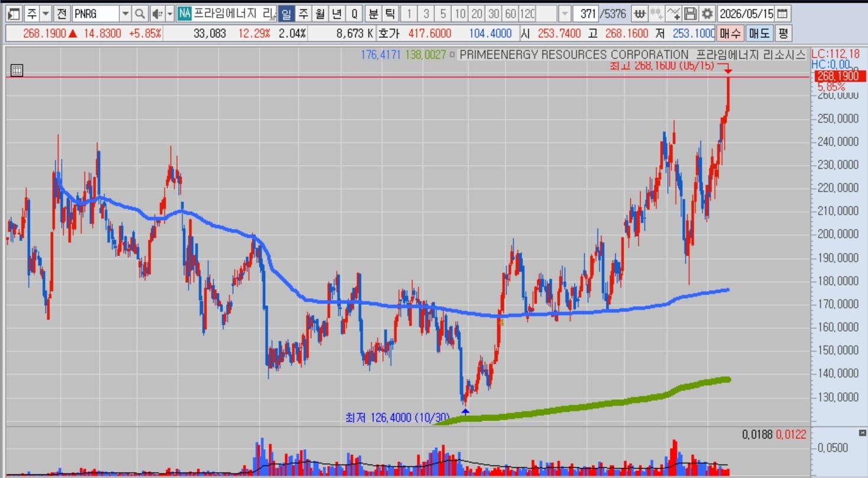
Task: Click the panel layout icon at toolbar start
Action: pyautogui.click(x=14, y=13)
